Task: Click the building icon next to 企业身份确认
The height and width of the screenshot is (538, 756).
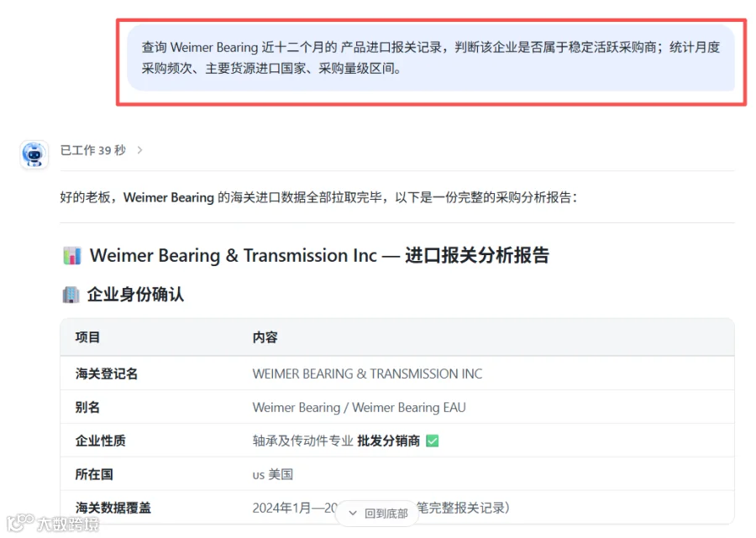Action: 71,295
